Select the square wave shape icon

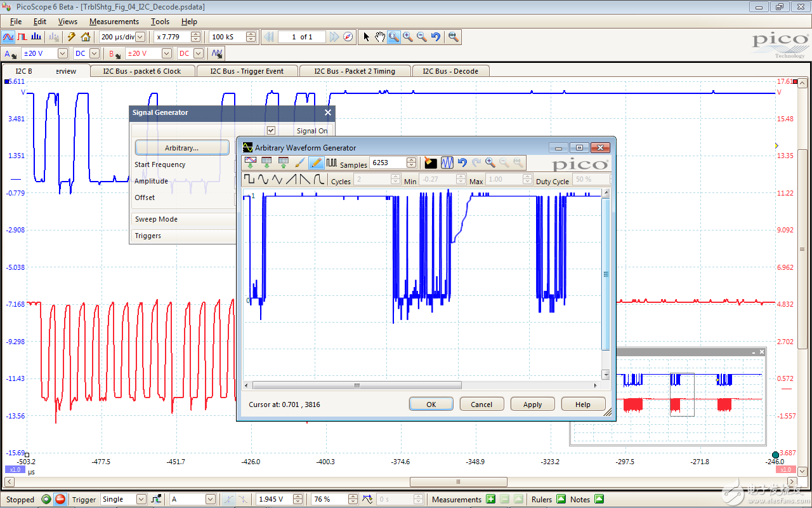(249, 180)
